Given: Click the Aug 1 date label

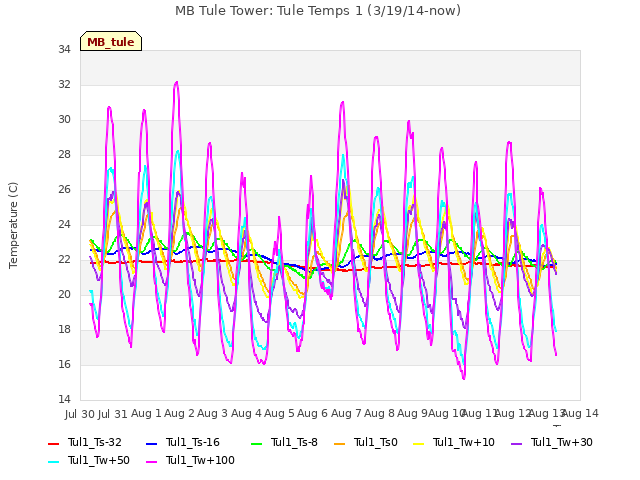Looking at the screenshot, I should (x=147, y=414).
